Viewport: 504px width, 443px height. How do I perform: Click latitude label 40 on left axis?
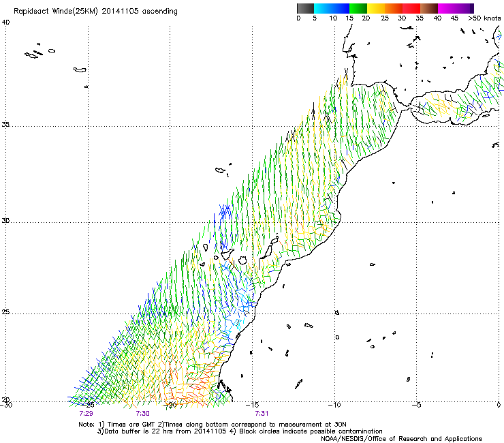click(x=5, y=22)
